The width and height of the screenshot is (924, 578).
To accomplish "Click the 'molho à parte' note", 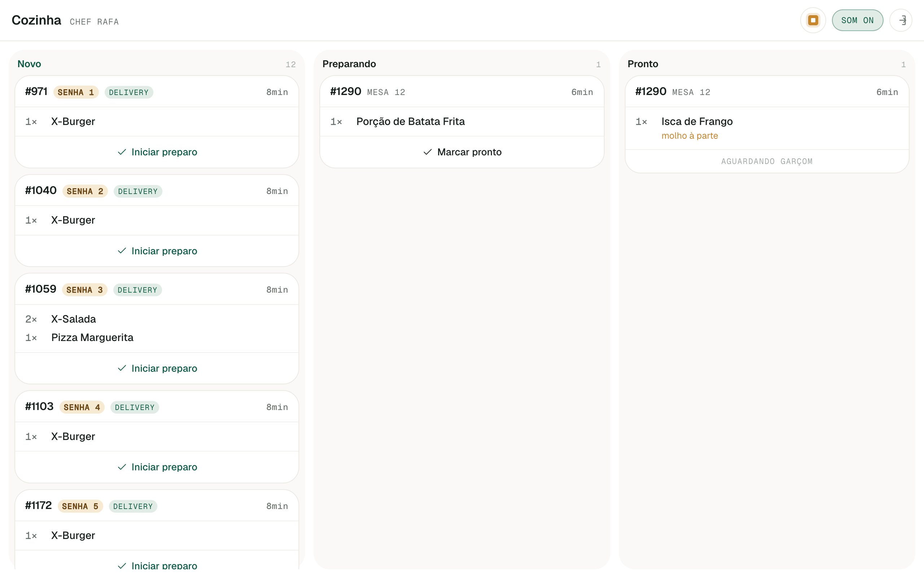I will pyautogui.click(x=689, y=136).
